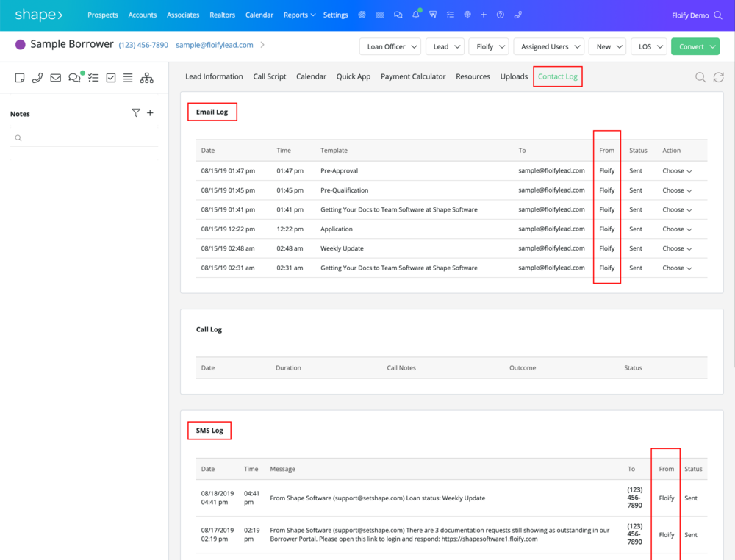Click the borrower phone number (123) 456-7890 link

coord(143,45)
